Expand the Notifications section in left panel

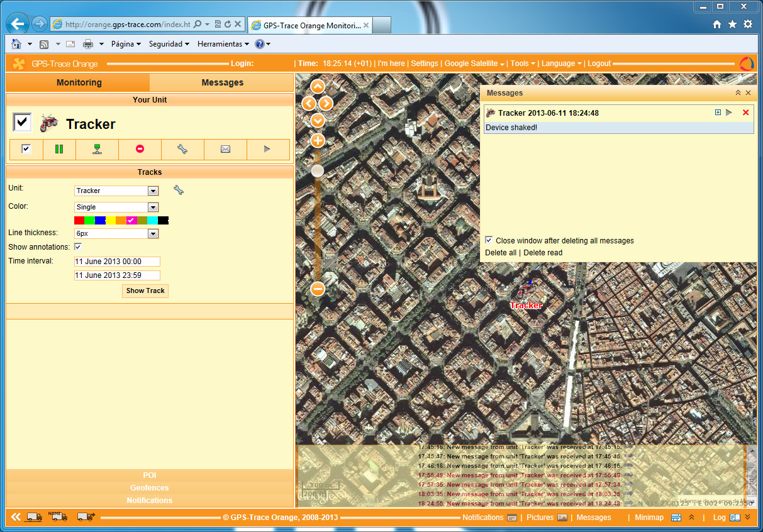[150, 501]
